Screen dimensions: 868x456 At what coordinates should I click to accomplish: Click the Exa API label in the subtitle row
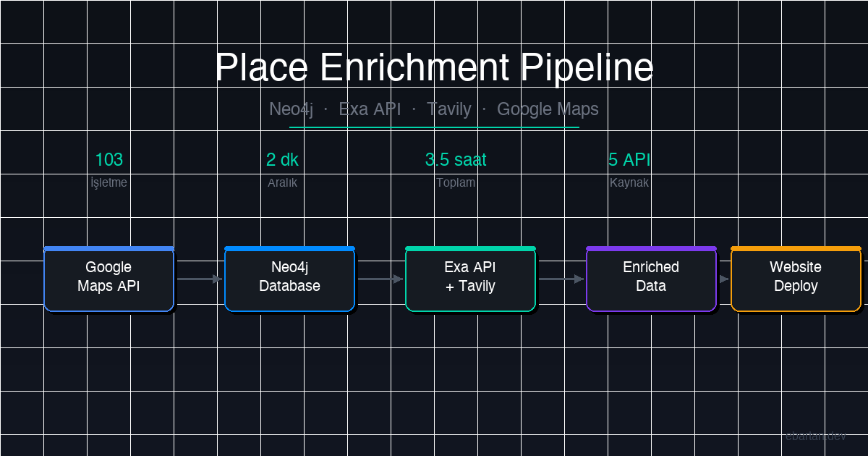tap(369, 109)
